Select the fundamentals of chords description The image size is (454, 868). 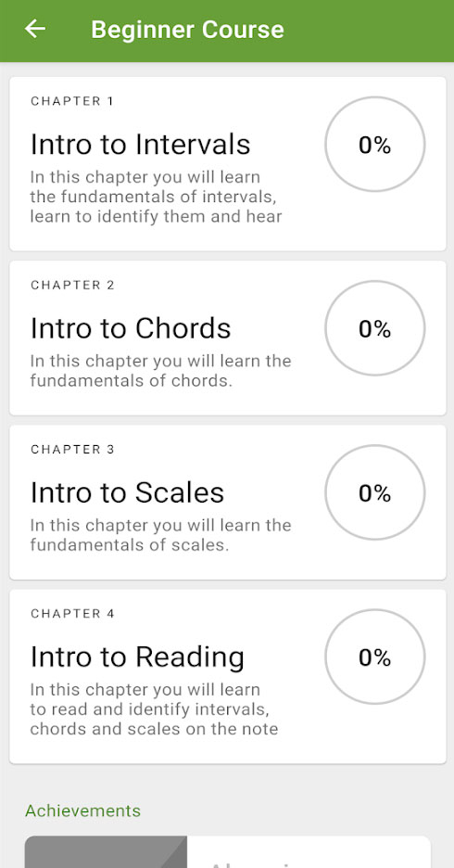pos(161,371)
